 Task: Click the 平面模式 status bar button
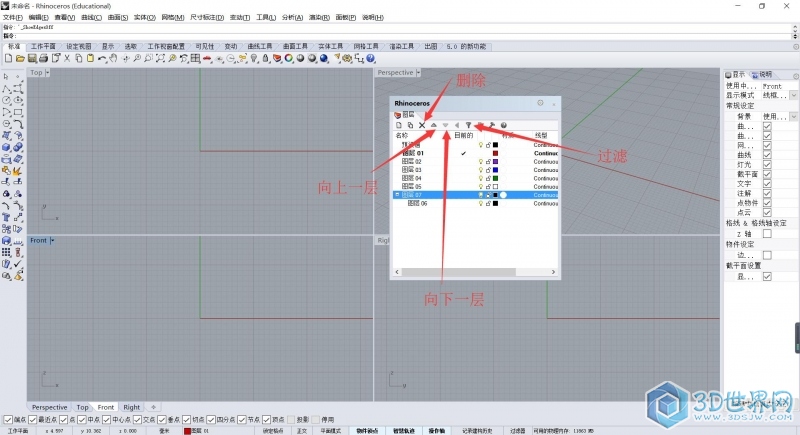click(x=330, y=431)
